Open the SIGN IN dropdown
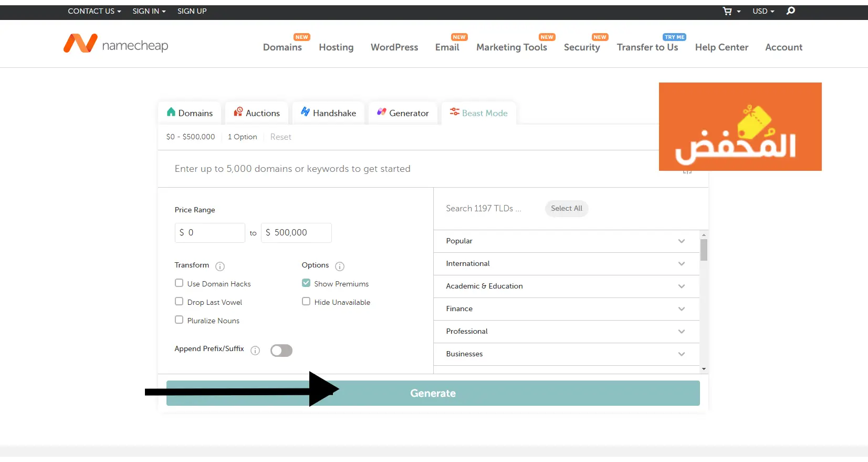The height and width of the screenshot is (462, 868). tap(149, 11)
